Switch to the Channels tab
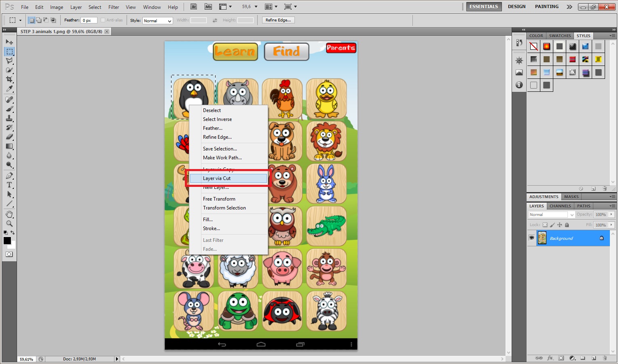 (560, 206)
